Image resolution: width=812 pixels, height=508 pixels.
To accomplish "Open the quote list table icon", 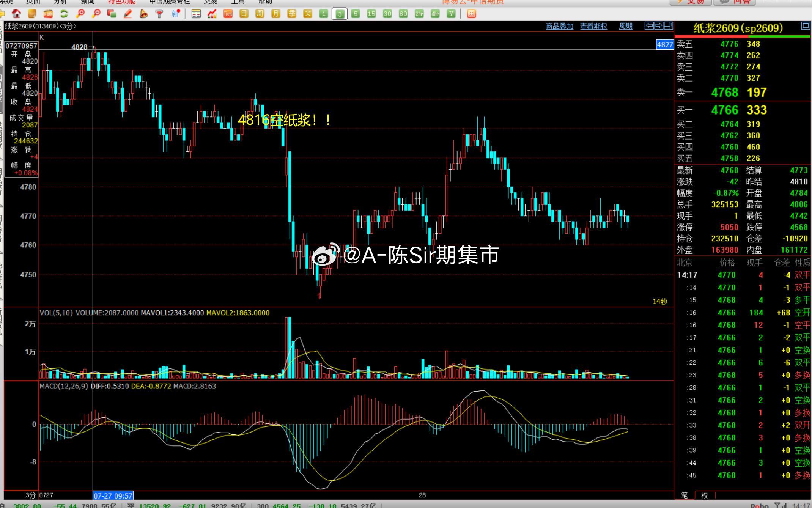I will coord(196,14).
